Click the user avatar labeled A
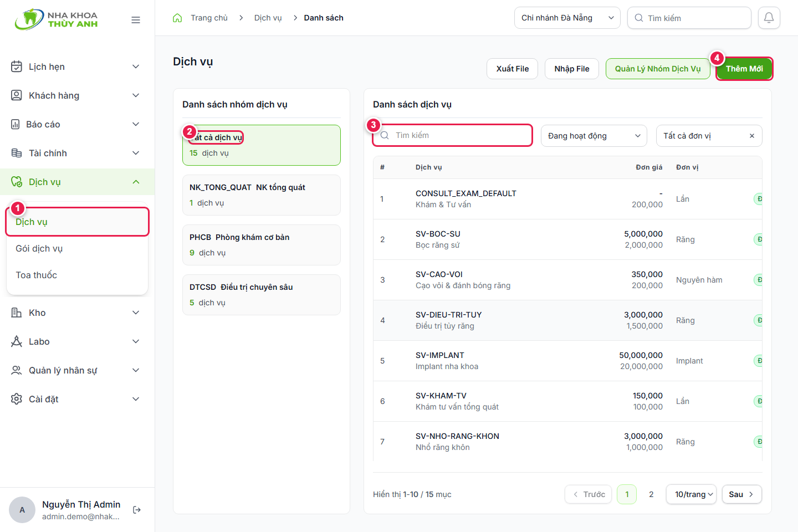This screenshot has width=798, height=532. pos(22,510)
